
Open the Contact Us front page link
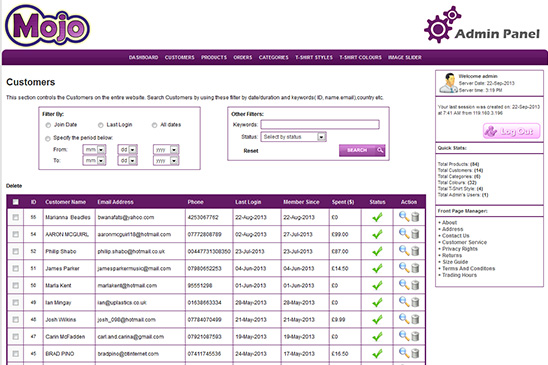coord(456,236)
